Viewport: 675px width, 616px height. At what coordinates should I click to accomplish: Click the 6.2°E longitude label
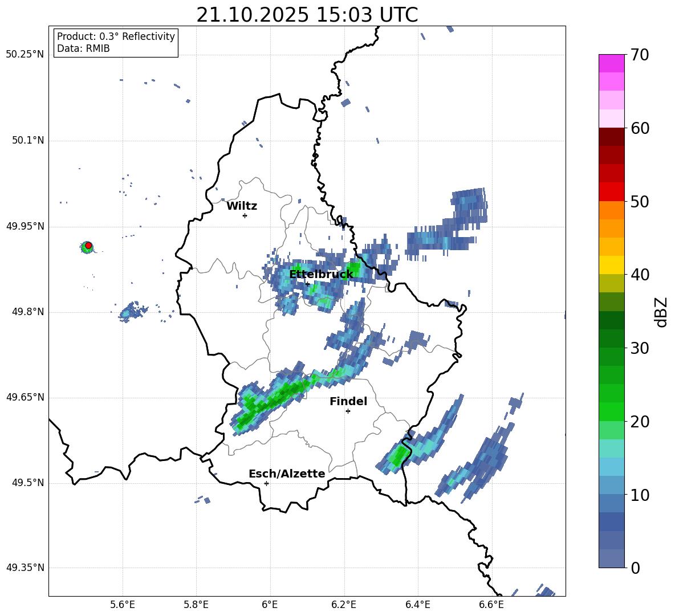point(344,605)
